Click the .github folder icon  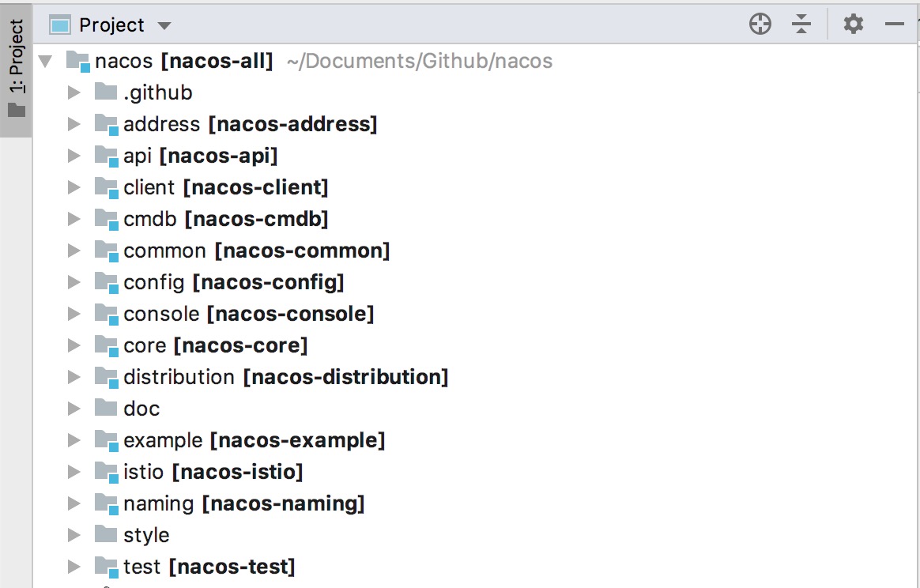106,92
